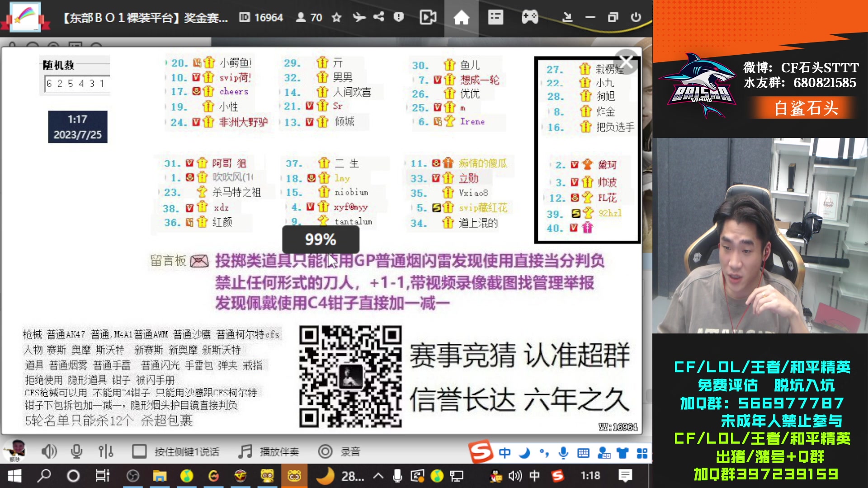Open the report shield icon
868x488 pixels.
pos(398,17)
